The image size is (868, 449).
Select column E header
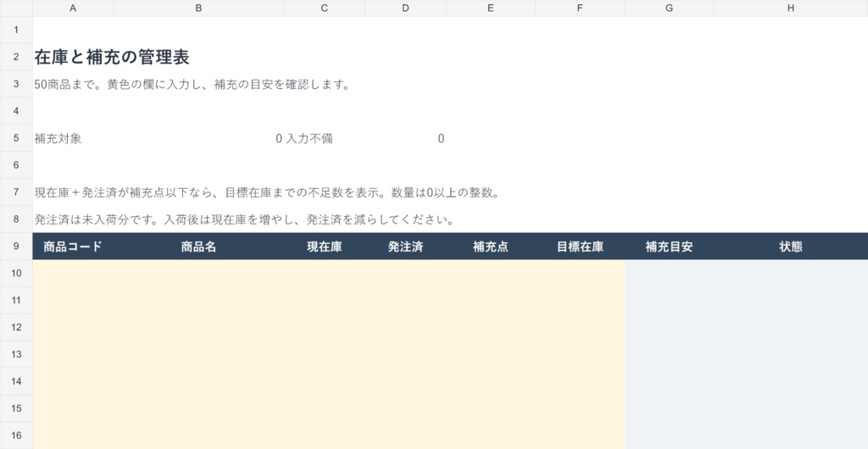(x=491, y=8)
